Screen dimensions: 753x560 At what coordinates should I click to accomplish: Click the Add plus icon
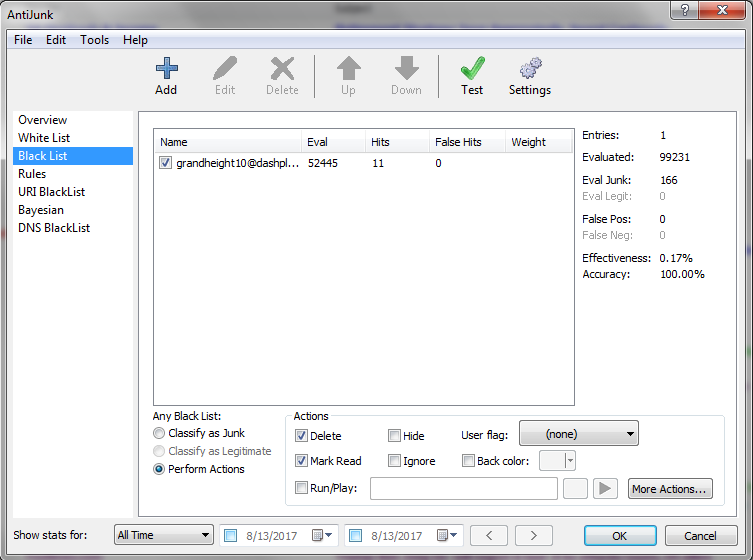click(x=167, y=68)
